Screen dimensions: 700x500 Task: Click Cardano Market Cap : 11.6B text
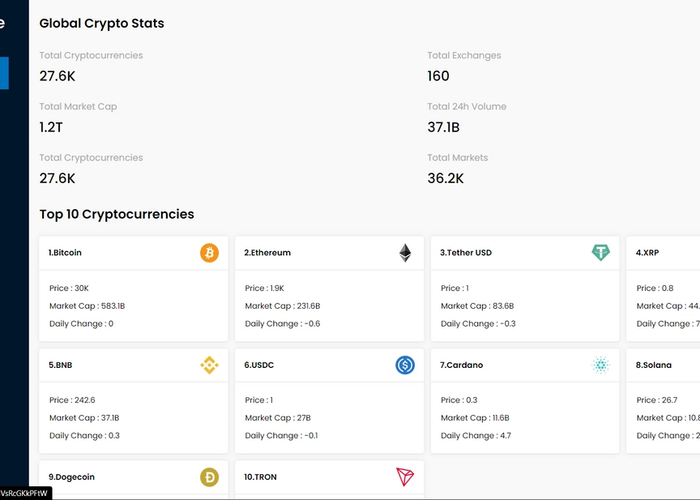coord(475,418)
